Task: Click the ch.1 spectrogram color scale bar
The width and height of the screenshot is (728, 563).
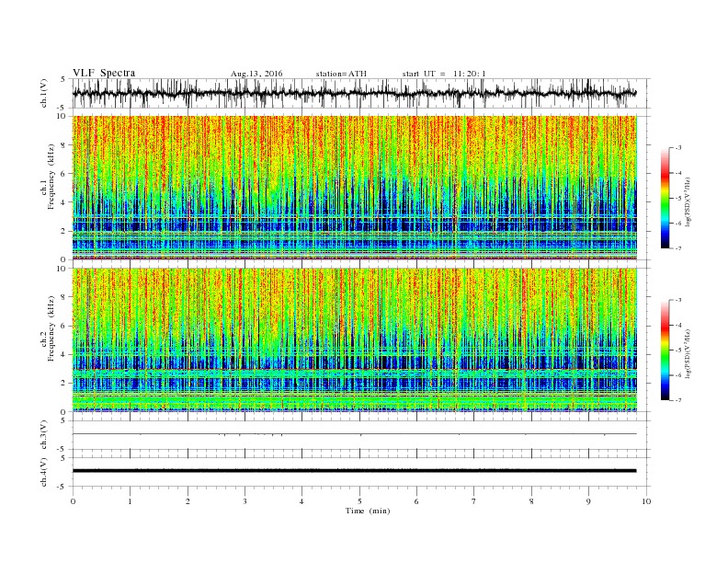Action: (665, 199)
